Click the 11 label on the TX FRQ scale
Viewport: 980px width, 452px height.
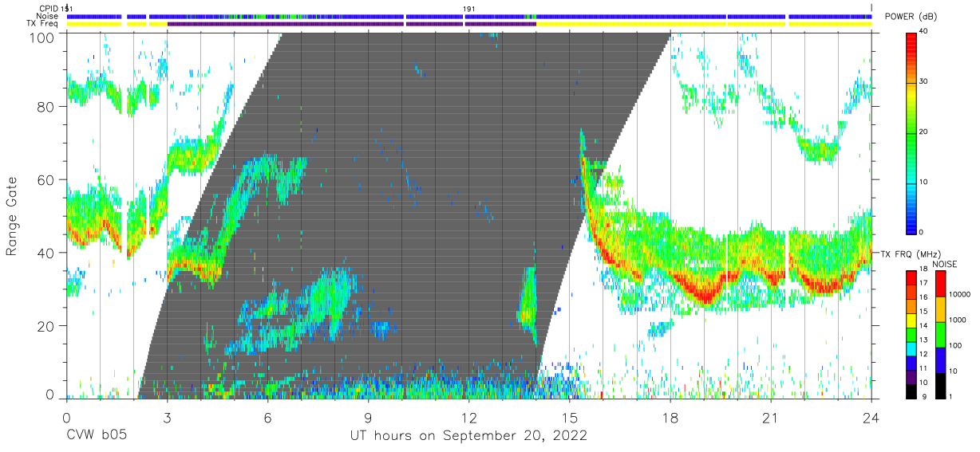pyautogui.click(x=923, y=368)
